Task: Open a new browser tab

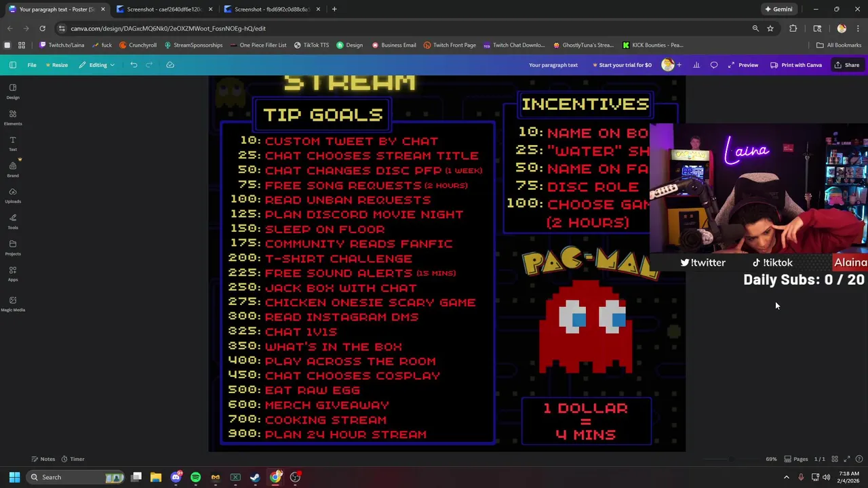Action: (335, 9)
